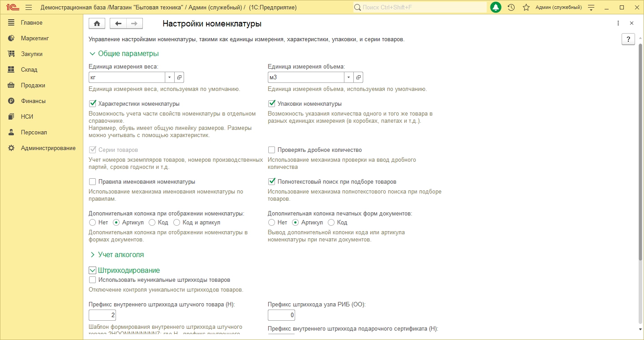Click the Маркетинг pie chart icon

(12, 38)
